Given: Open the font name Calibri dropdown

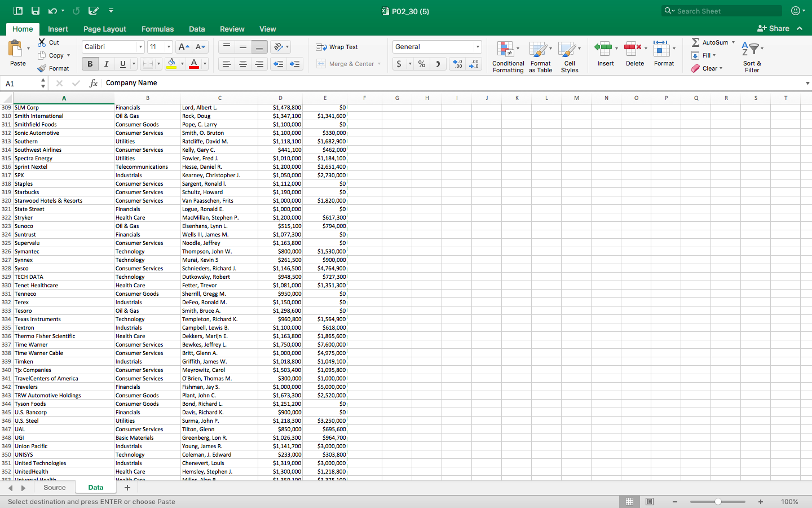Looking at the screenshot, I should click(140, 47).
